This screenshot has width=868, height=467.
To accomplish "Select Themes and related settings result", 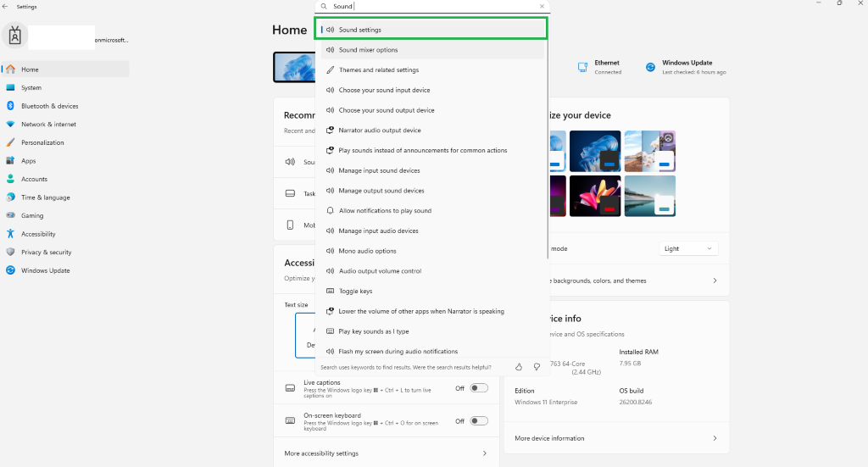I will point(432,69).
